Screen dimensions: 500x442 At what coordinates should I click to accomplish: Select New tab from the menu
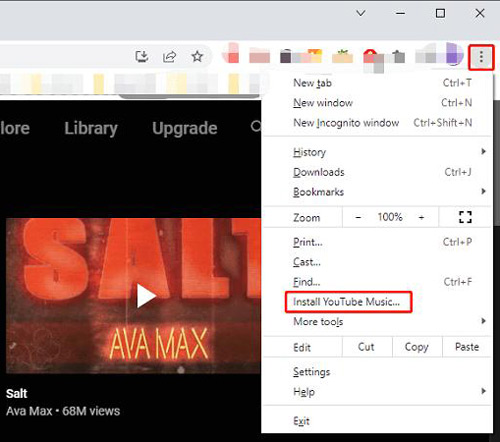(378, 83)
